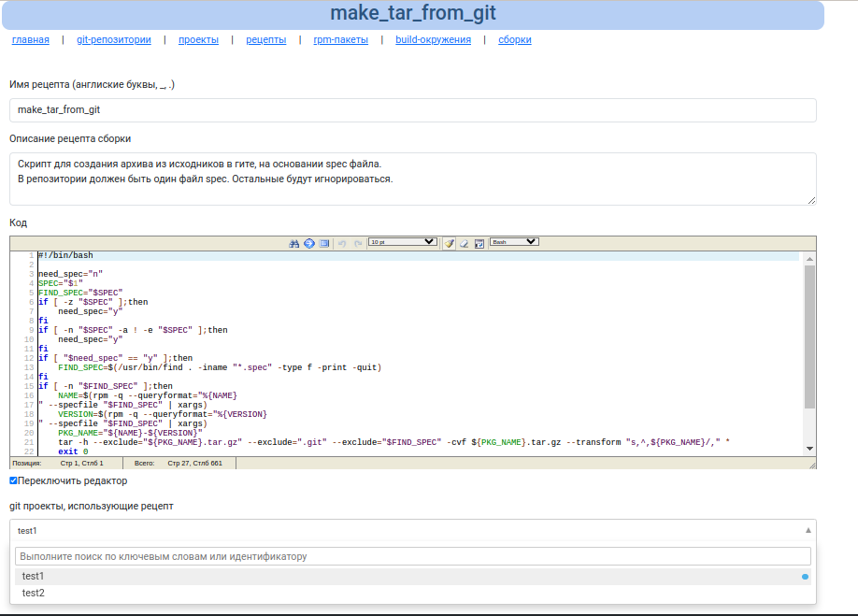Click the build-окружения link
The width and height of the screenshot is (858, 616).
(433, 40)
